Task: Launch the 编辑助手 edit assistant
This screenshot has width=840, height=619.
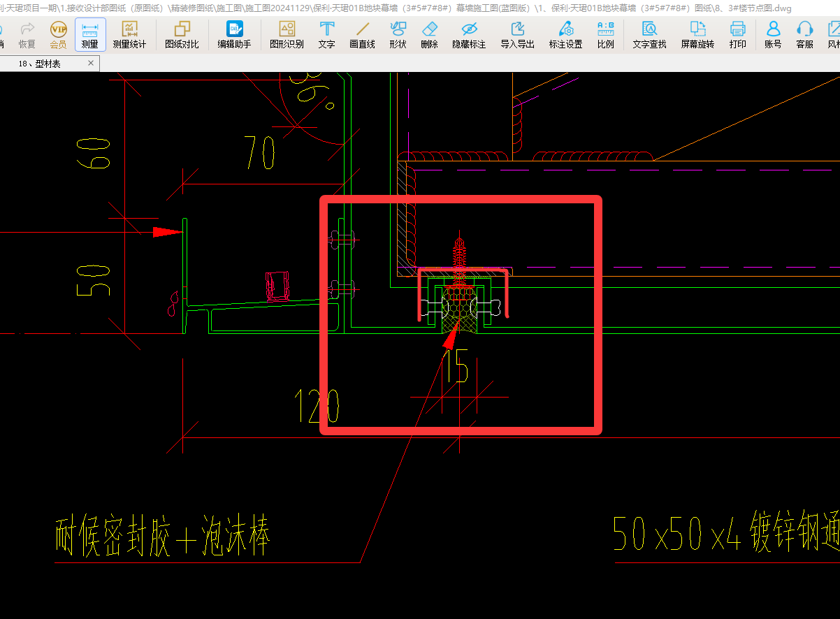Action: [234, 35]
